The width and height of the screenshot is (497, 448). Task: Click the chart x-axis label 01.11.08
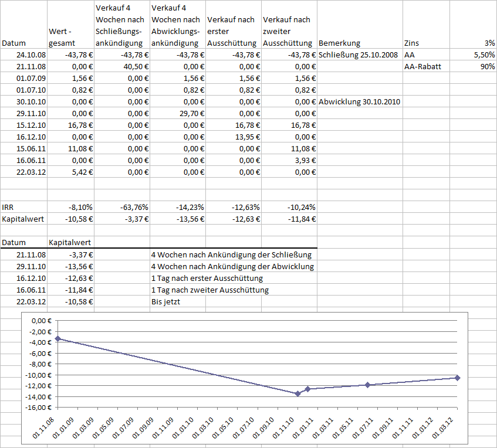click(x=43, y=427)
